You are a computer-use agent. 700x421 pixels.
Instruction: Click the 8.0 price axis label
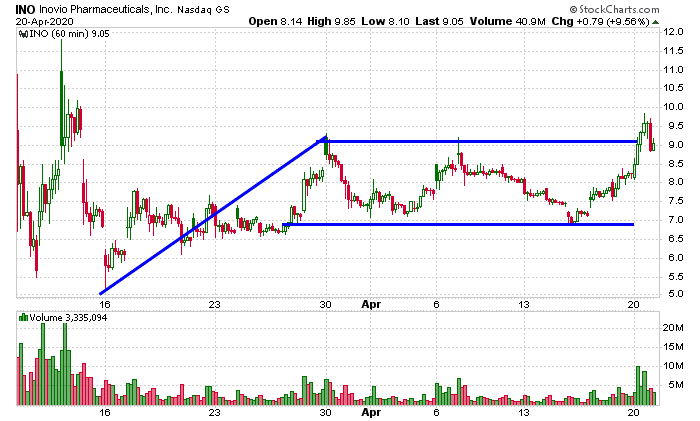tap(675, 182)
